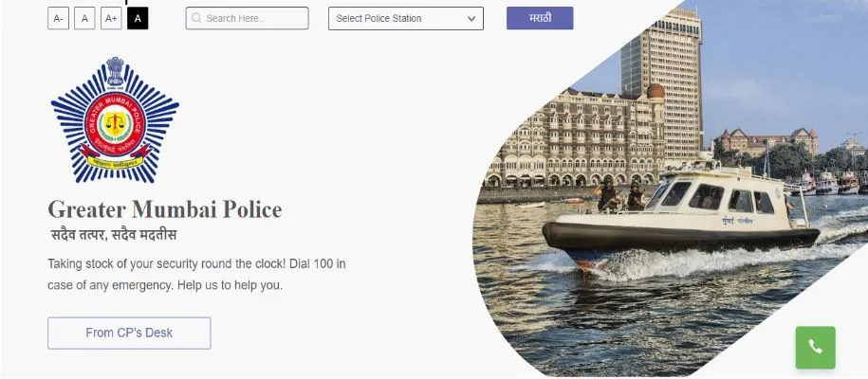Switch site language to मराठी
The image size is (868, 379).
(x=540, y=18)
